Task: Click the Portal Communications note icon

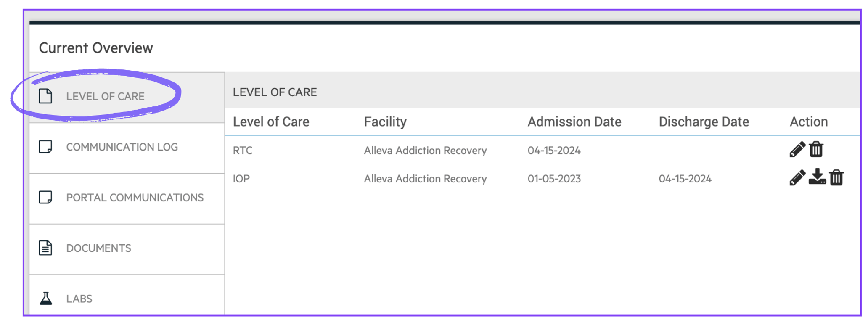Action: (x=45, y=197)
